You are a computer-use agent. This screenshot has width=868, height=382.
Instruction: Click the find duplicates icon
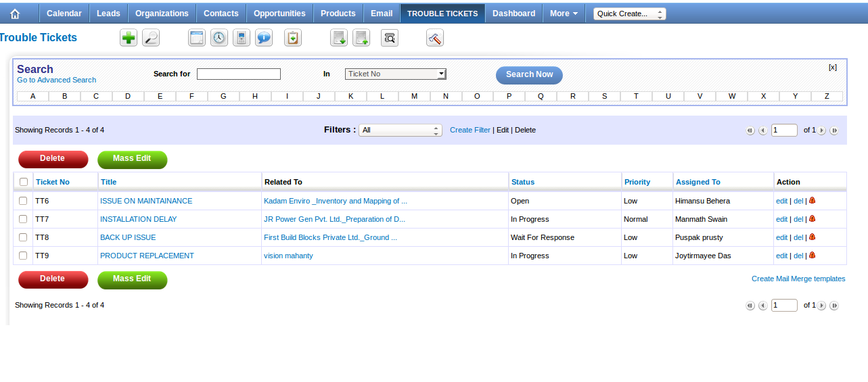click(x=390, y=38)
